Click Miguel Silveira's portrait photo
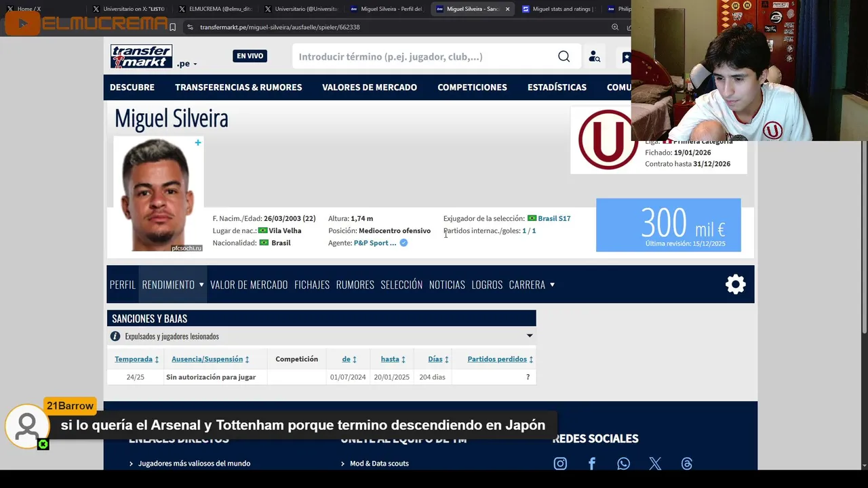Viewport: 868px width, 488px height. (x=158, y=194)
